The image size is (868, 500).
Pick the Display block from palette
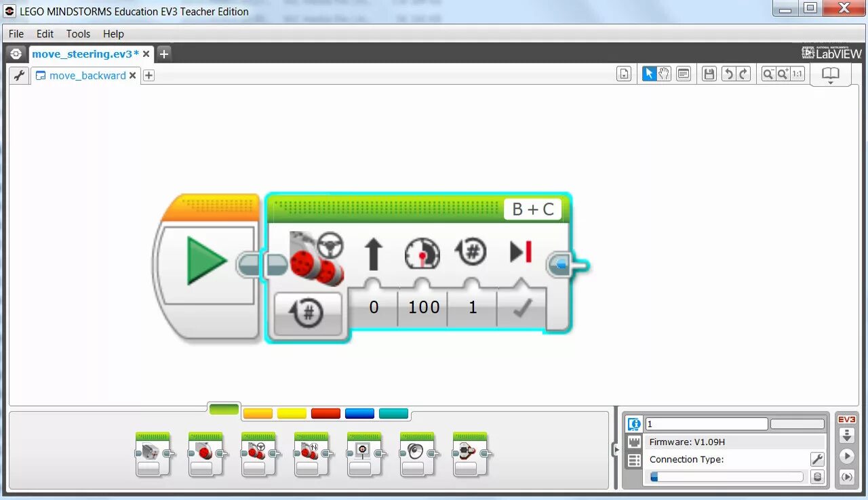point(365,454)
